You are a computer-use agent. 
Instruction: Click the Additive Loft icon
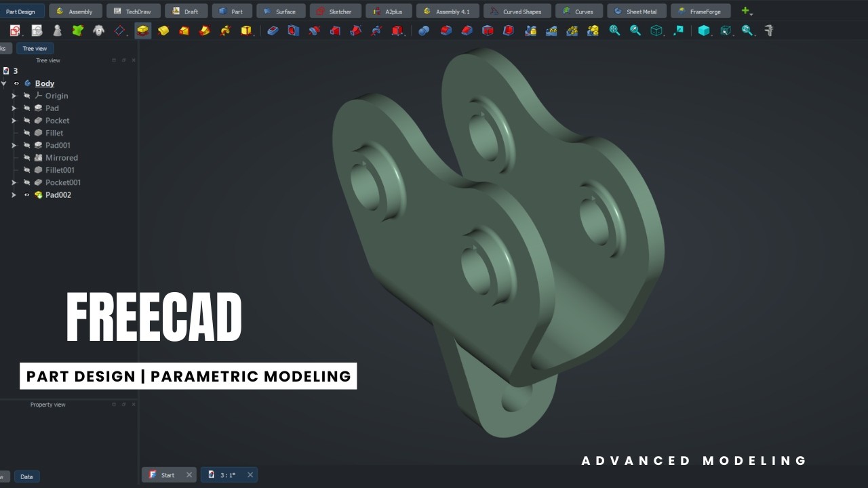184,30
